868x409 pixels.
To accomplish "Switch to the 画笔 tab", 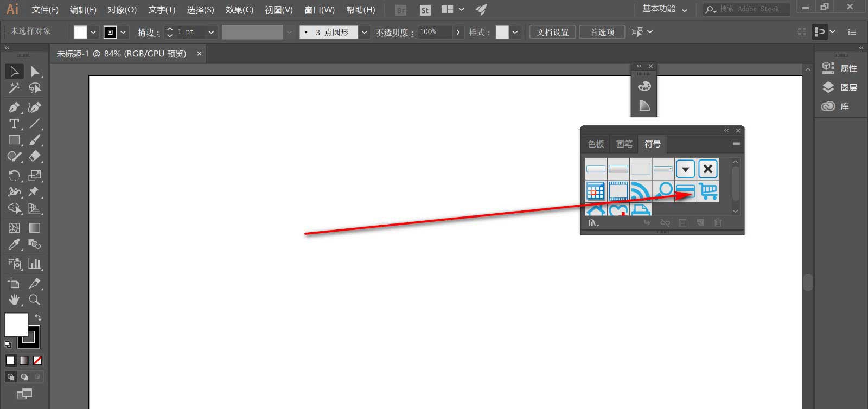I will 624,144.
